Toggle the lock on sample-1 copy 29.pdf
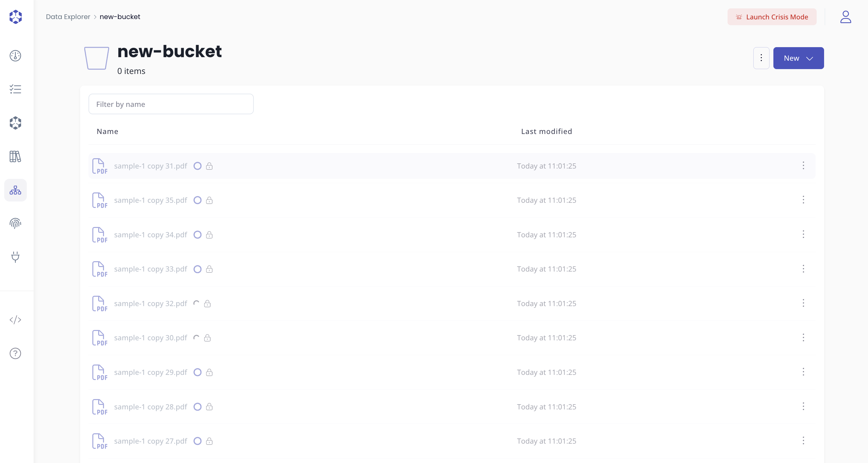Screen dimensions: 868x463 coord(210,372)
